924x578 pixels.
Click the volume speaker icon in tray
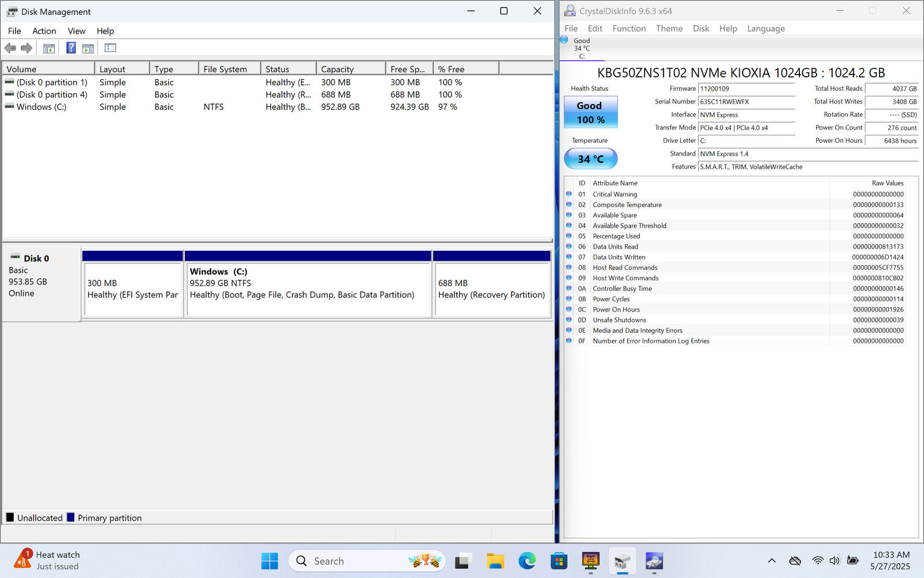(x=834, y=561)
